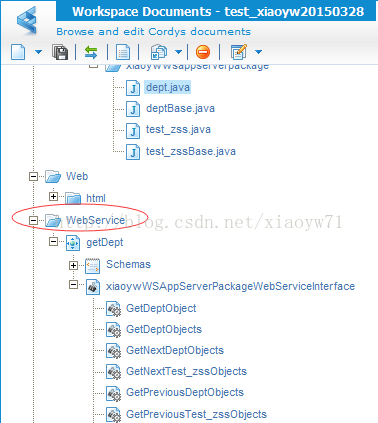The image size is (378, 423).
Task: Collapse the Web folder
Action: coord(33,176)
